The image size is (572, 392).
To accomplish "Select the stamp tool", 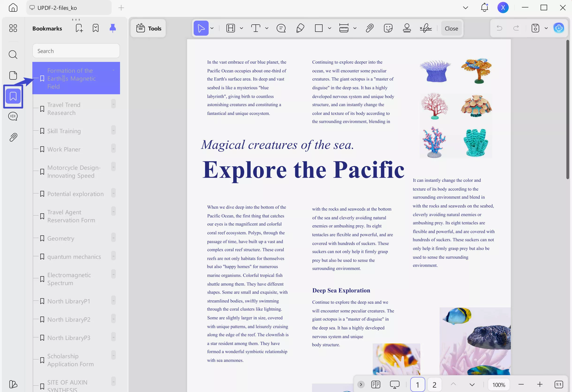I will click(407, 28).
